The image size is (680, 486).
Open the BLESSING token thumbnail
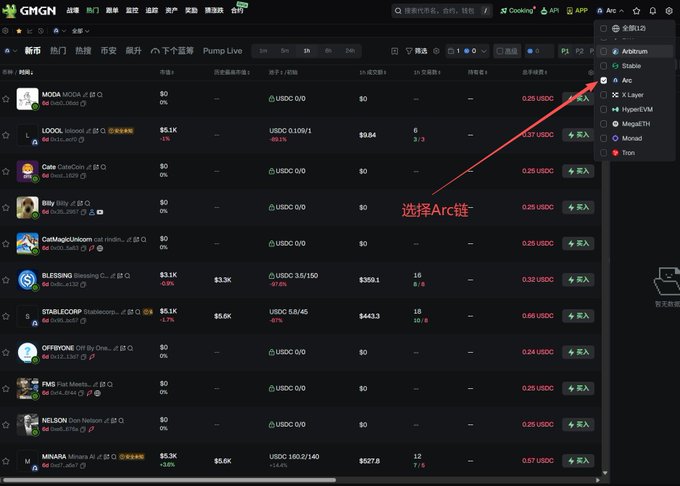[27, 280]
